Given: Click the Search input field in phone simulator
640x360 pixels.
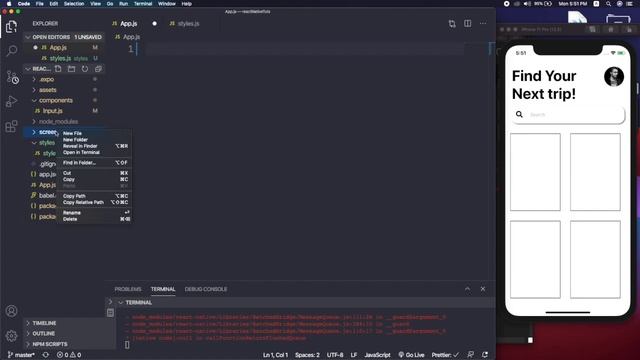Looking at the screenshot, I should click(x=568, y=115).
